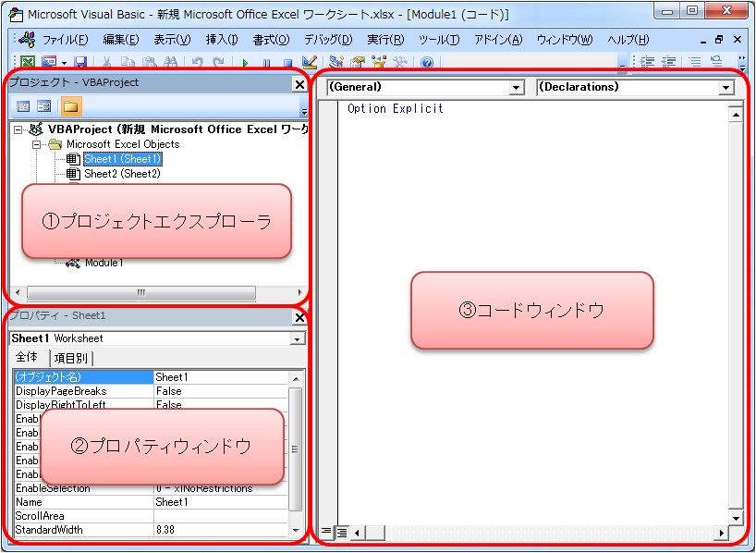The height and width of the screenshot is (553, 756).
Task: Click the Indent icon on Edit toolbar
Action: point(647,62)
